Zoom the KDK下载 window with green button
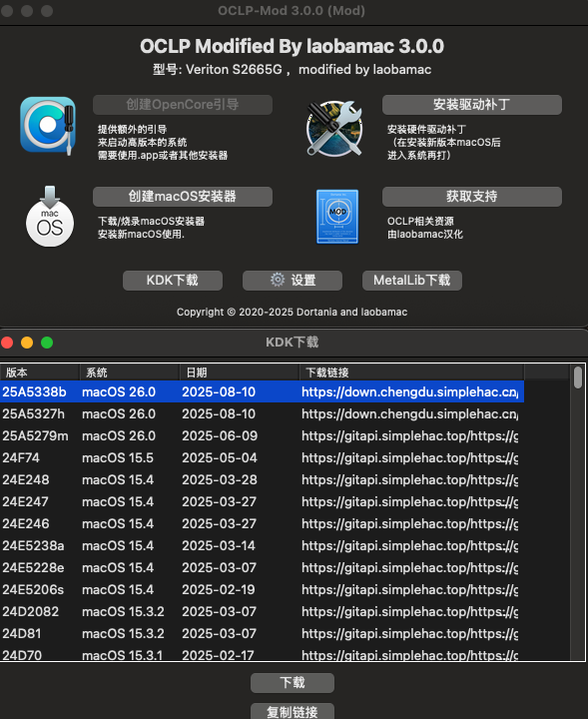588x719 pixels. (47, 343)
